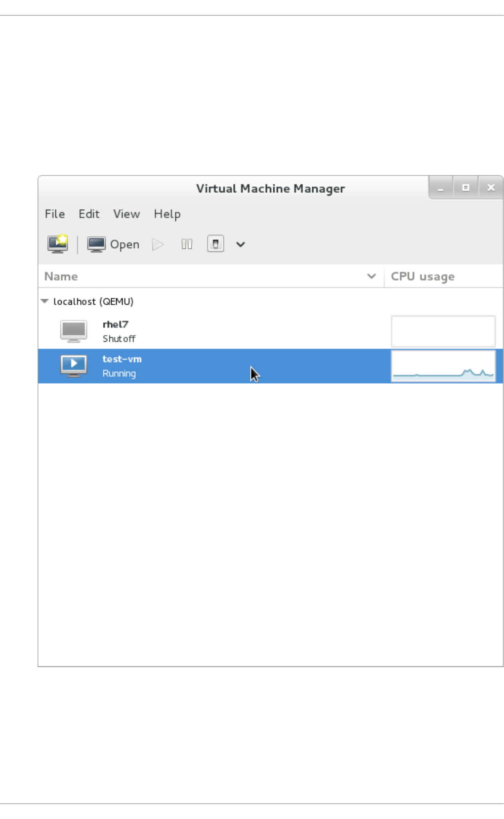
Task: Select the test-vm virtual machine
Action: pos(270,366)
